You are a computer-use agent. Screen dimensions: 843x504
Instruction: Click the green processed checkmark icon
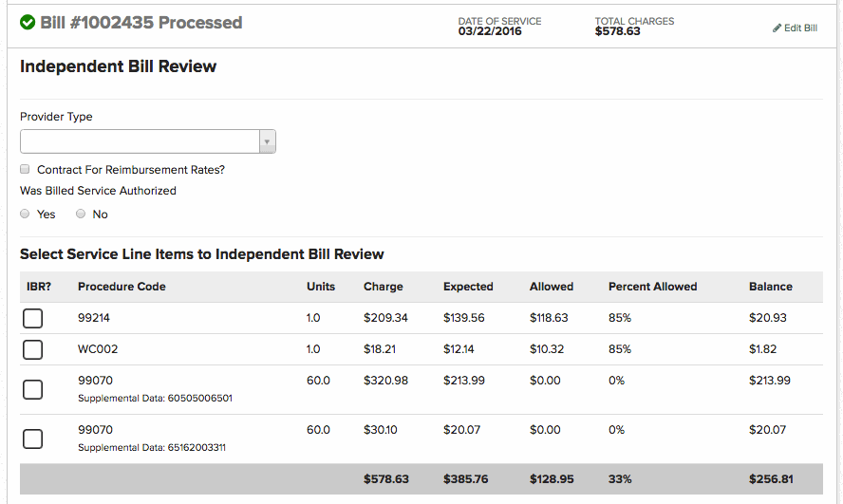tap(28, 22)
